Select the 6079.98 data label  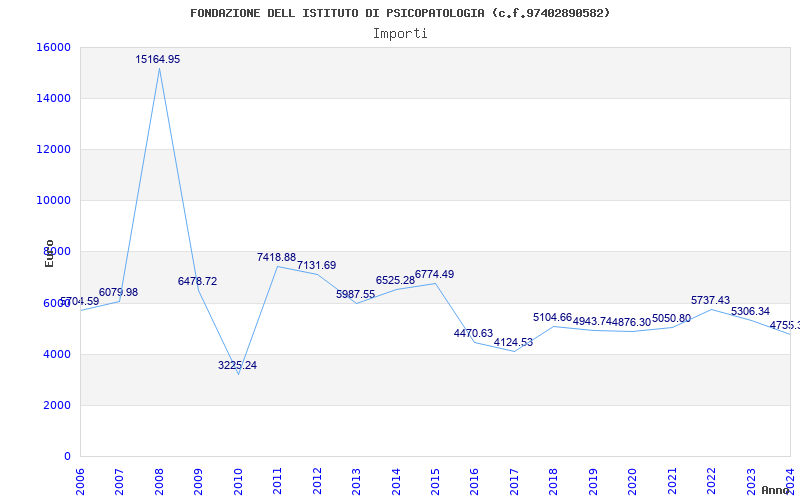point(118,293)
